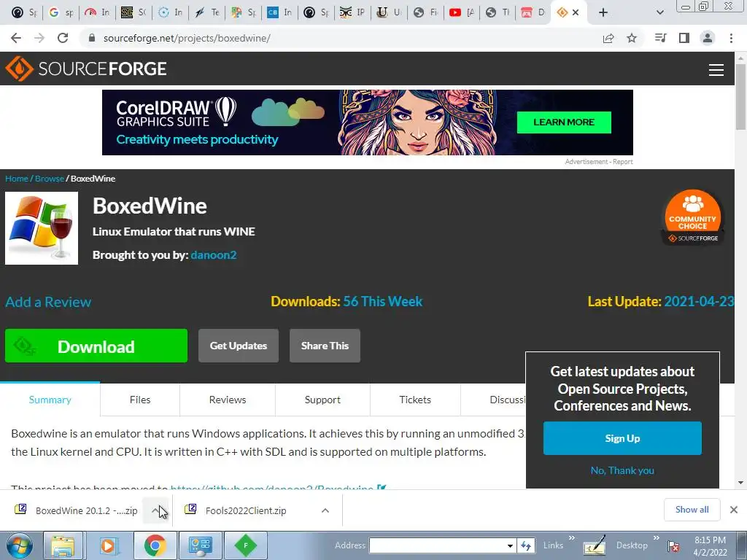Open the green diamond F taskbar app

pyautogui.click(x=245, y=545)
